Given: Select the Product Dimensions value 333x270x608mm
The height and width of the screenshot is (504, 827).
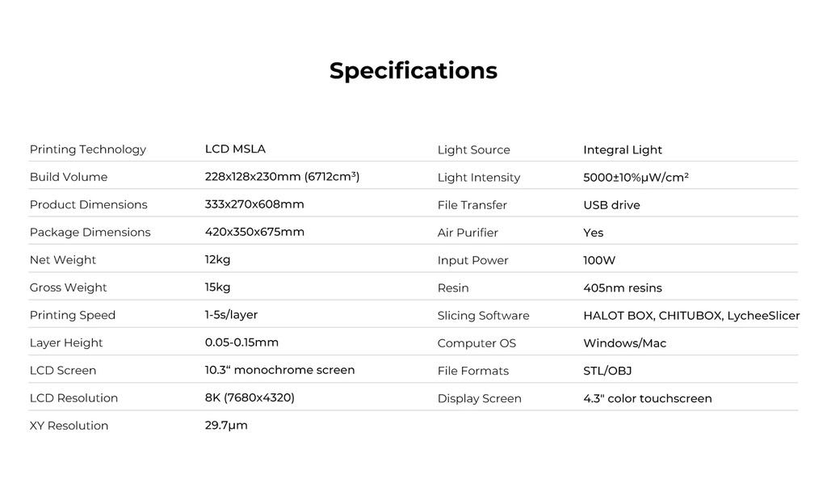Looking at the screenshot, I should 254,204.
